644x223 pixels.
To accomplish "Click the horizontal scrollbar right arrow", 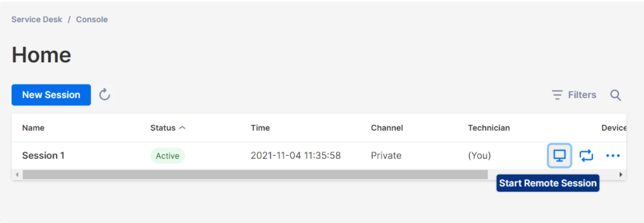I will point(621,175).
